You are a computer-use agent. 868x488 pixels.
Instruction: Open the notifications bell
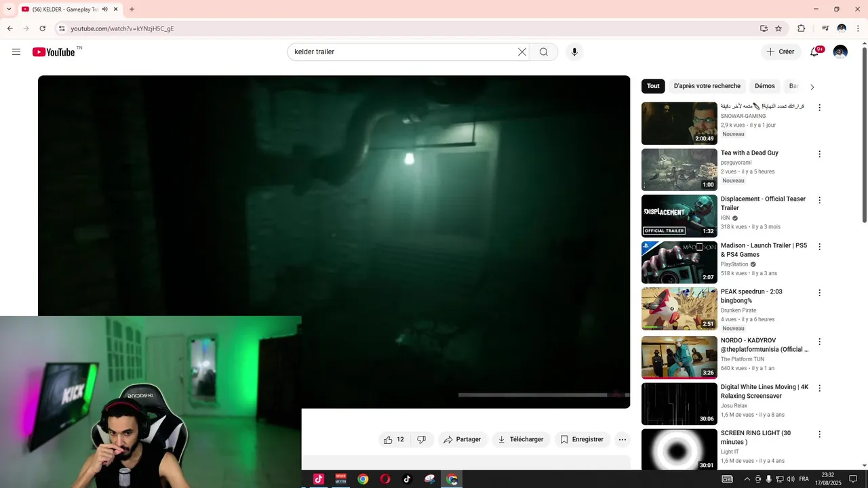click(x=814, y=52)
